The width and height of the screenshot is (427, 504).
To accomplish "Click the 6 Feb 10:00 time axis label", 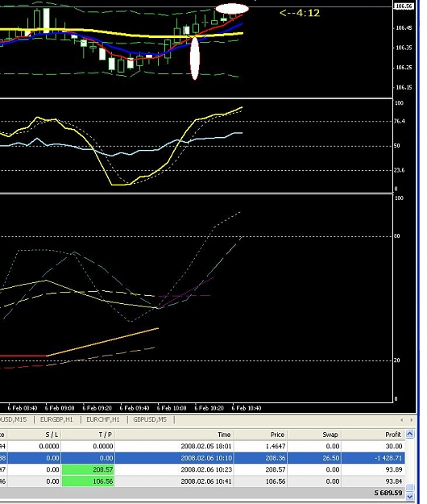I will point(172,408).
